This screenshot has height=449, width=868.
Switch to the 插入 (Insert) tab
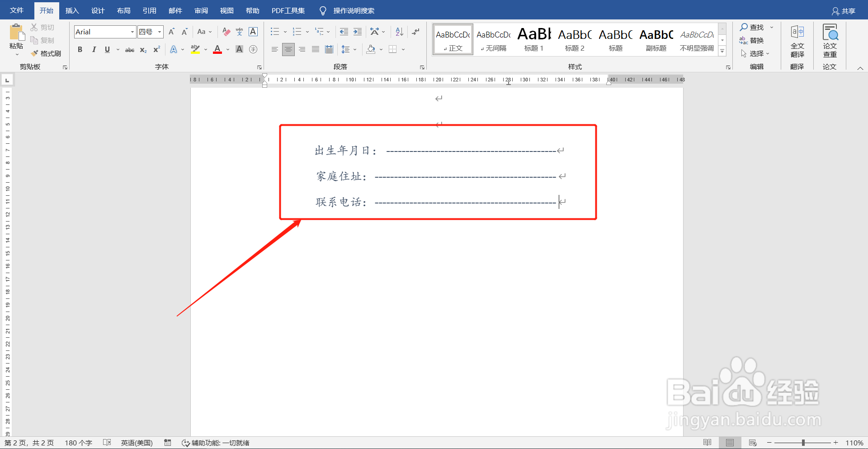point(72,10)
